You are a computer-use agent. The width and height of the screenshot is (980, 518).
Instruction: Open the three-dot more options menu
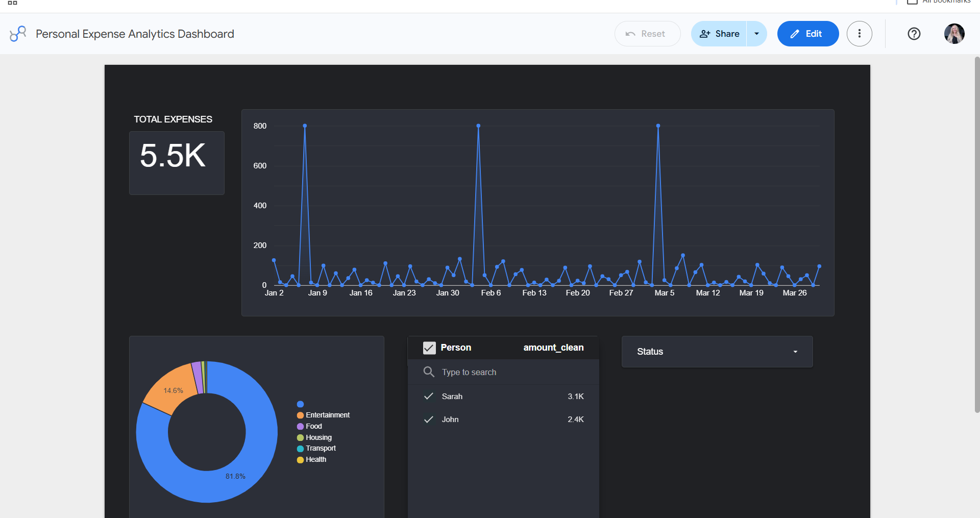(860, 34)
